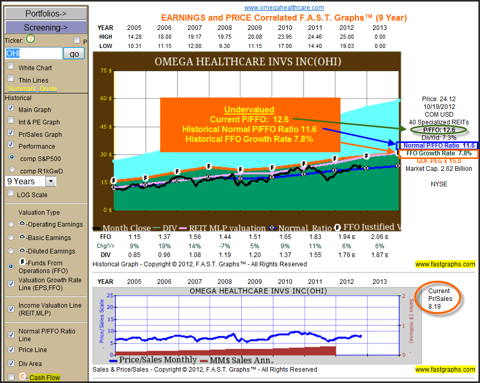Click the Basic Earnings triangle icon
The height and width of the screenshot is (383, 480).
point(22,237)
